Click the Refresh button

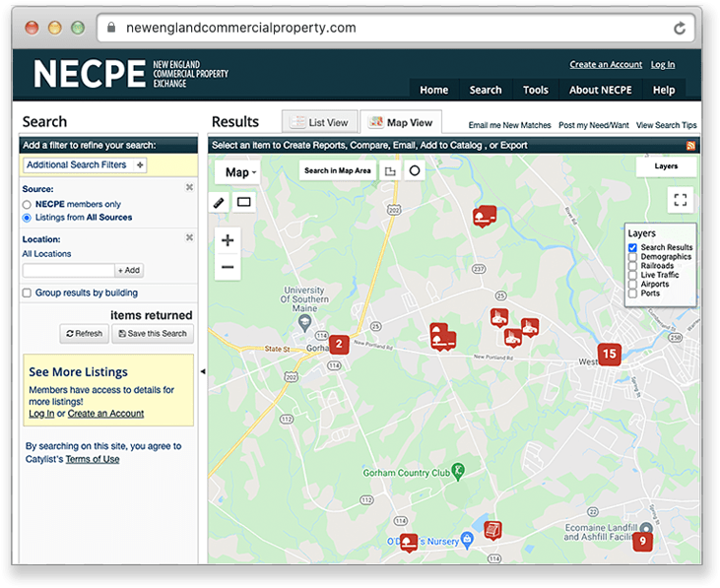point(84,334)
